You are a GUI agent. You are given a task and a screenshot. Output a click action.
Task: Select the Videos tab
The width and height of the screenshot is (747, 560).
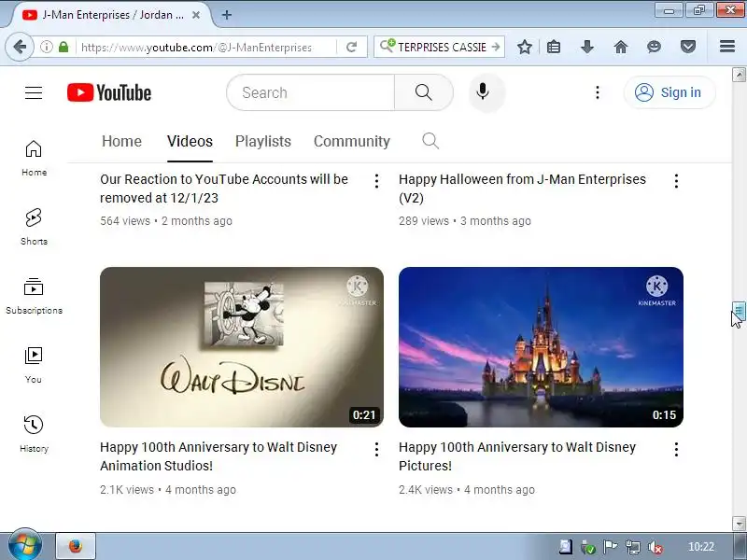point(190,141)
